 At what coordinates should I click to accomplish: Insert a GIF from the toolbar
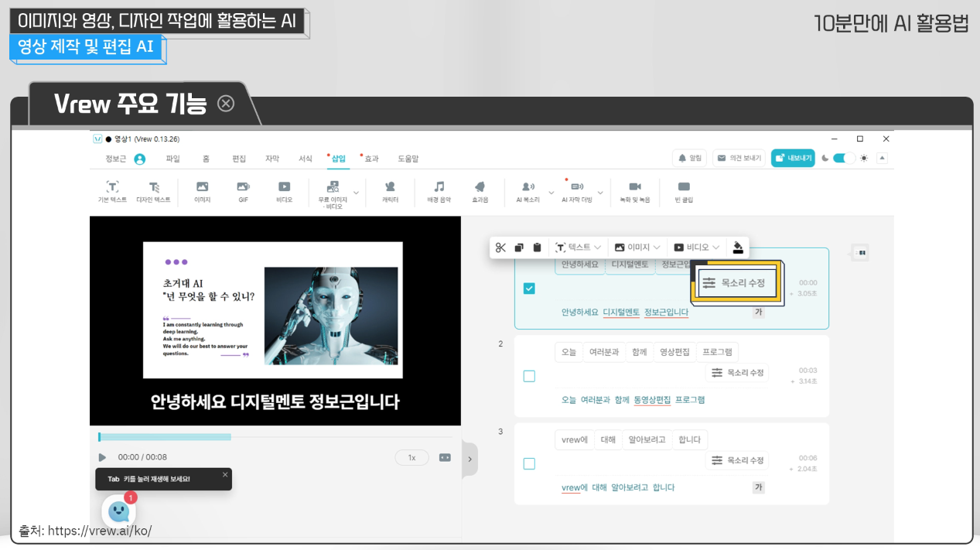click(243, 192)
